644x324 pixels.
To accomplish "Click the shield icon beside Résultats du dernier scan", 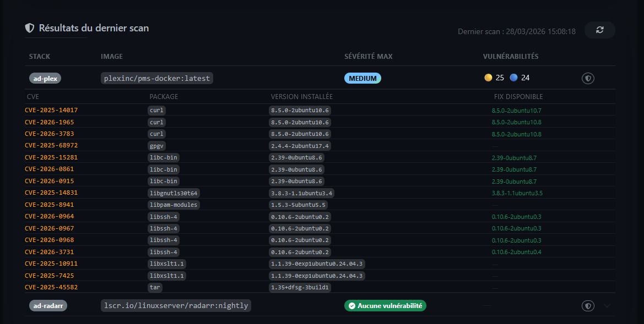I will pos(30,28).
